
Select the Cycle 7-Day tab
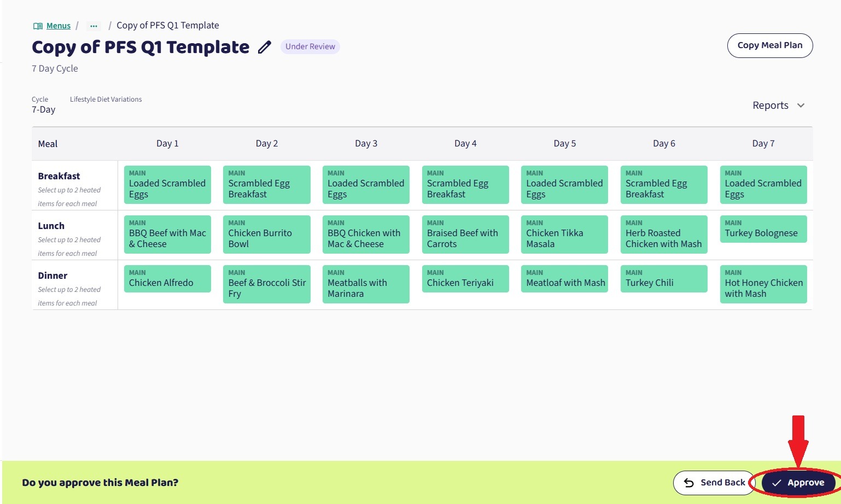coord(43,104)
